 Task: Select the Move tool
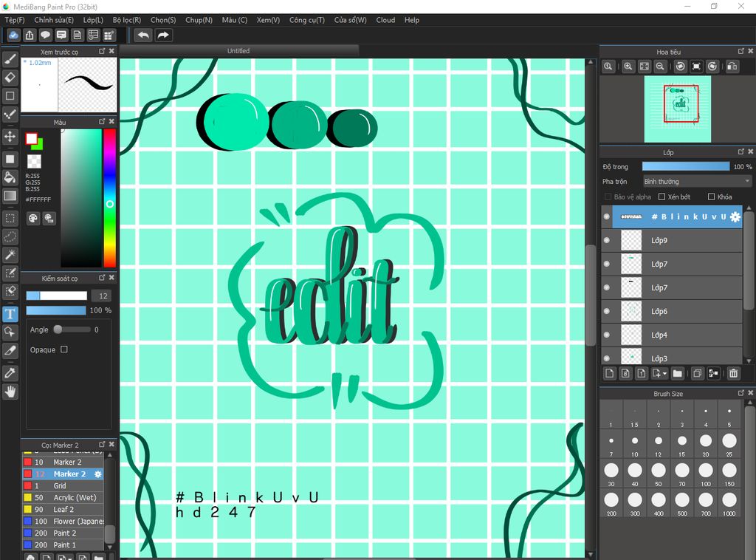point(10,137)
